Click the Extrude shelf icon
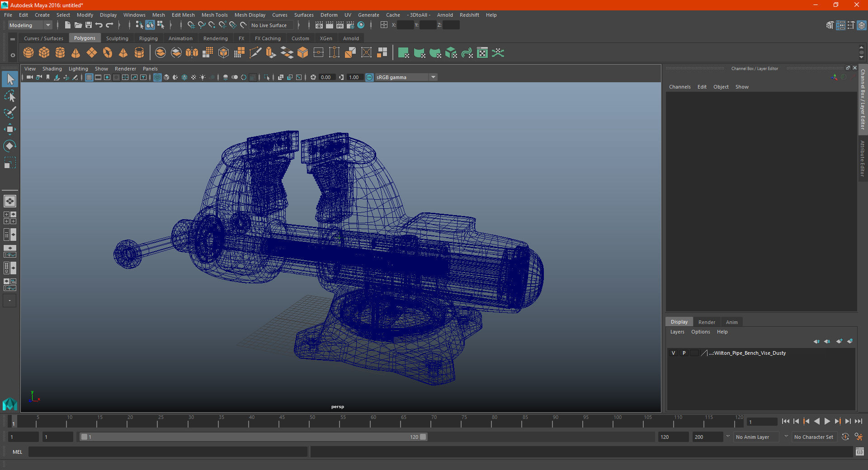 pos(271,53)
